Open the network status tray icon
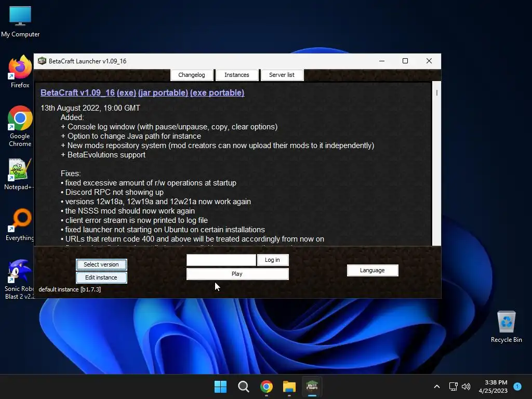Image resolution: width=532 pixels, height=399 pixels. [453, 387]
